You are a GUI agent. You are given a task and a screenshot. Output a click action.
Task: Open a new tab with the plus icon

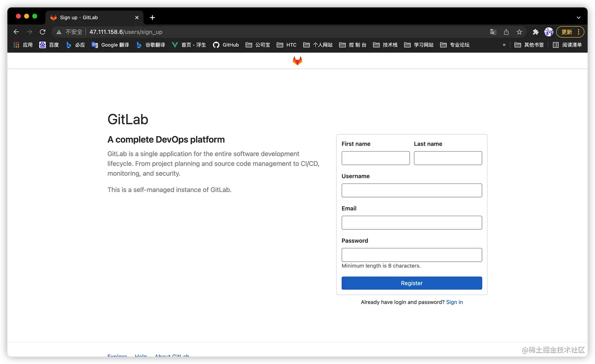(152, 17)
